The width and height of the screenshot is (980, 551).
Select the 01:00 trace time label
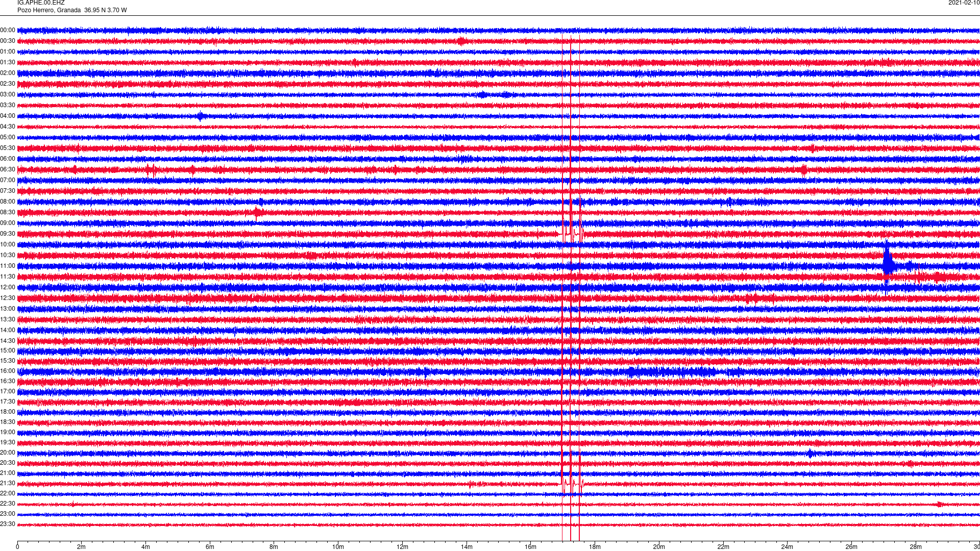[8, 52]
